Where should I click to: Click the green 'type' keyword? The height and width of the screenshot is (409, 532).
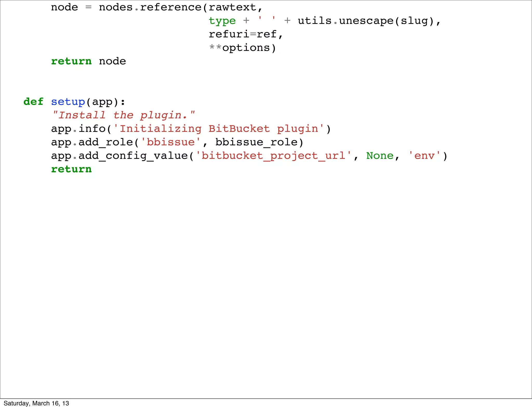pyautogui.click(x=222, y=21)
